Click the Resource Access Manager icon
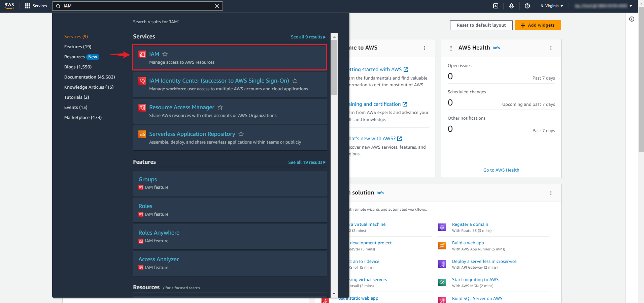Image resolution: width=644 pixels, height=303 pixels. point(142,108)
